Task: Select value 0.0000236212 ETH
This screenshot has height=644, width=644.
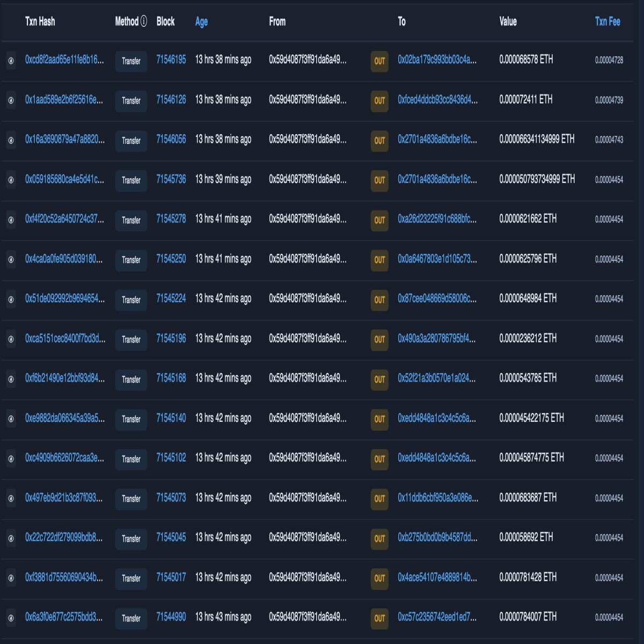Action: tap(528, 338)
